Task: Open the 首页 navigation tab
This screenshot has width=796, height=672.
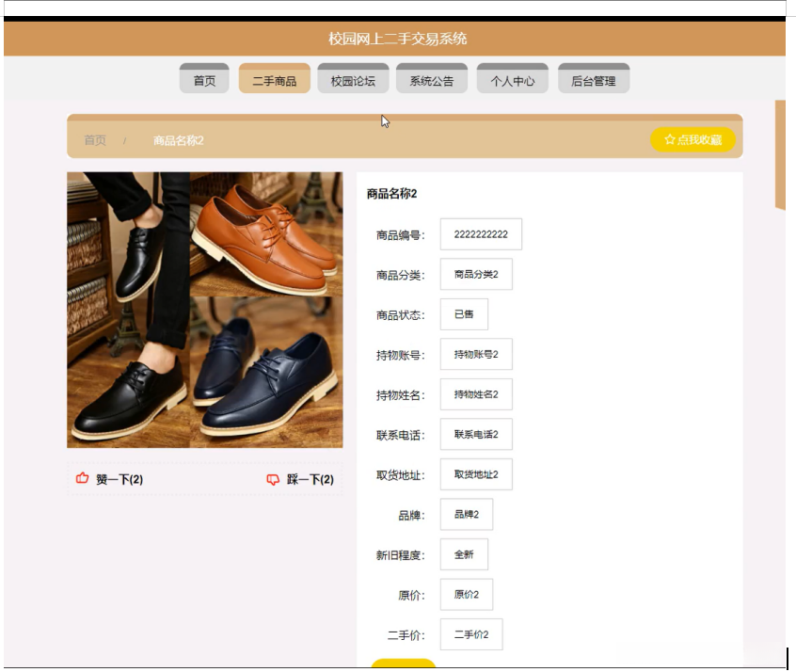Action: (204, 79)
